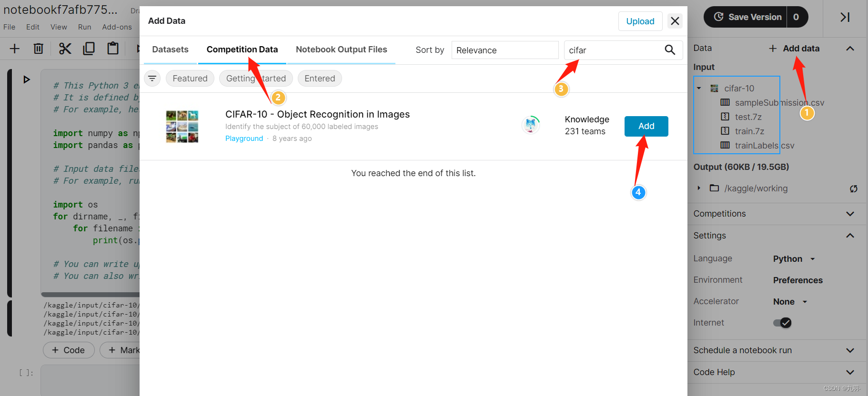
Task: Open the Sort by Relevance dropdown
Action: (x=505, y=50)
